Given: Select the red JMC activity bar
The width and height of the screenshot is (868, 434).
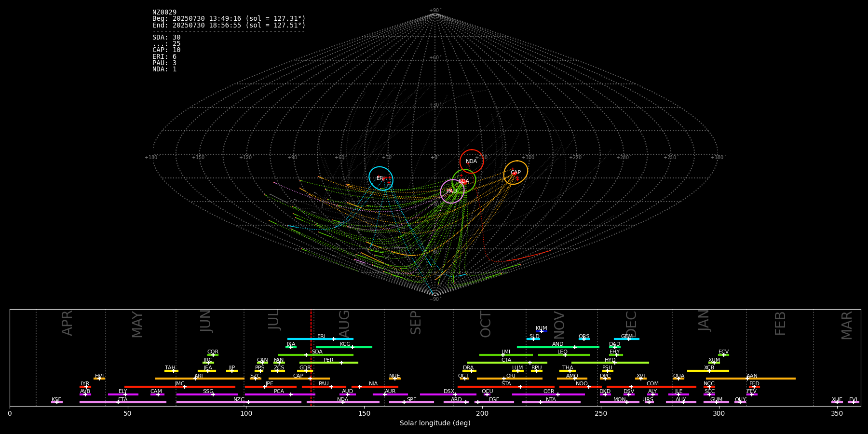Looking at the screenshot, I should pyautogui.click(x=180, y=386).
